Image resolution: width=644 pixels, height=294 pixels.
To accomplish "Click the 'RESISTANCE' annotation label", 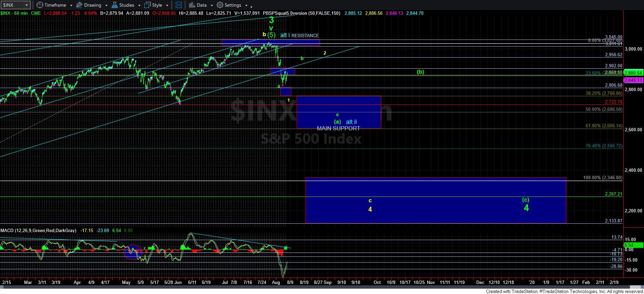I will [305, 35].
